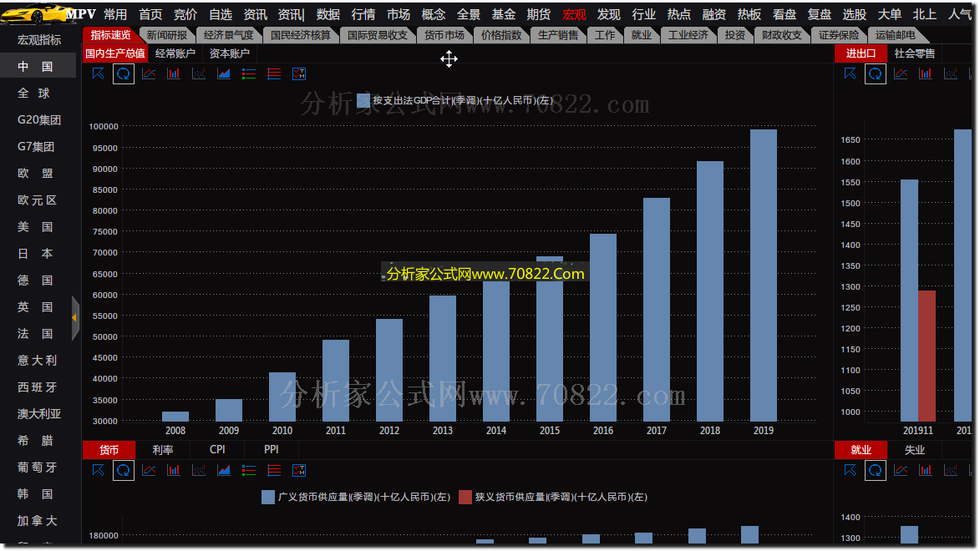Click the GDP legend blue color swatch
The image size is (980, 551).
click(x=363, y=100)
